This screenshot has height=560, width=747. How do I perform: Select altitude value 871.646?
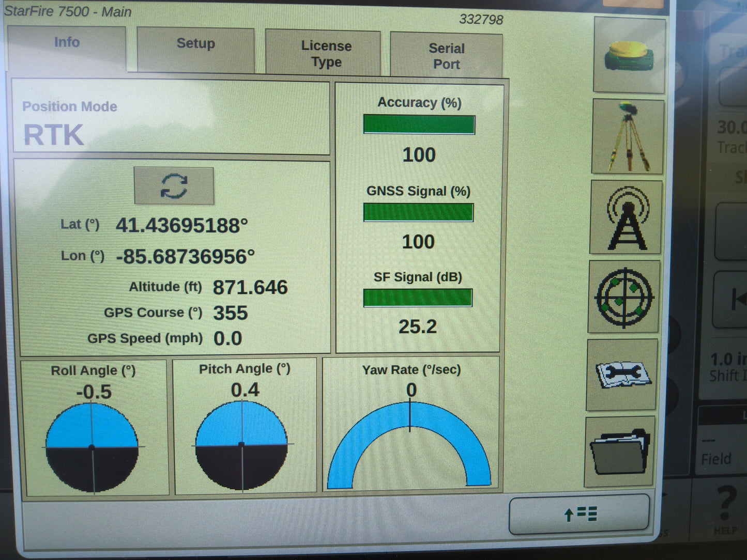click(250, 287)
